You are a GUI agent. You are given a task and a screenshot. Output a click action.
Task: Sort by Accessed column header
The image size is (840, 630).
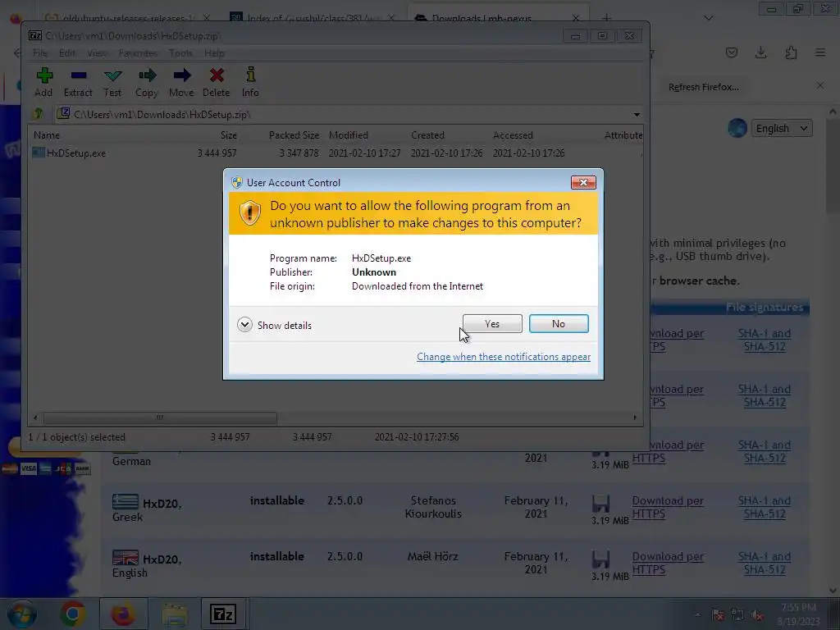(x=513, y=135)
